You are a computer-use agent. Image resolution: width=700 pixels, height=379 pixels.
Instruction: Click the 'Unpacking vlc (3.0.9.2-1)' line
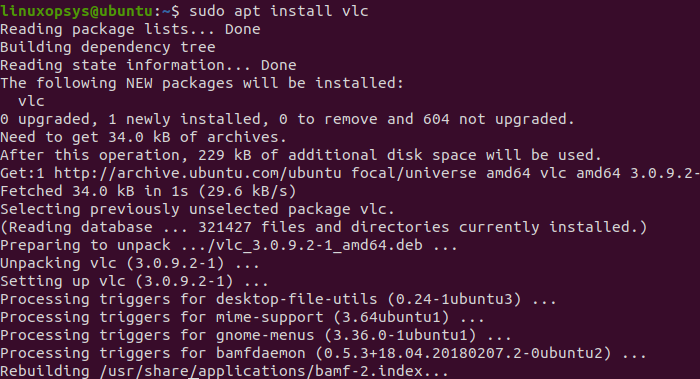tap(130, 263)
